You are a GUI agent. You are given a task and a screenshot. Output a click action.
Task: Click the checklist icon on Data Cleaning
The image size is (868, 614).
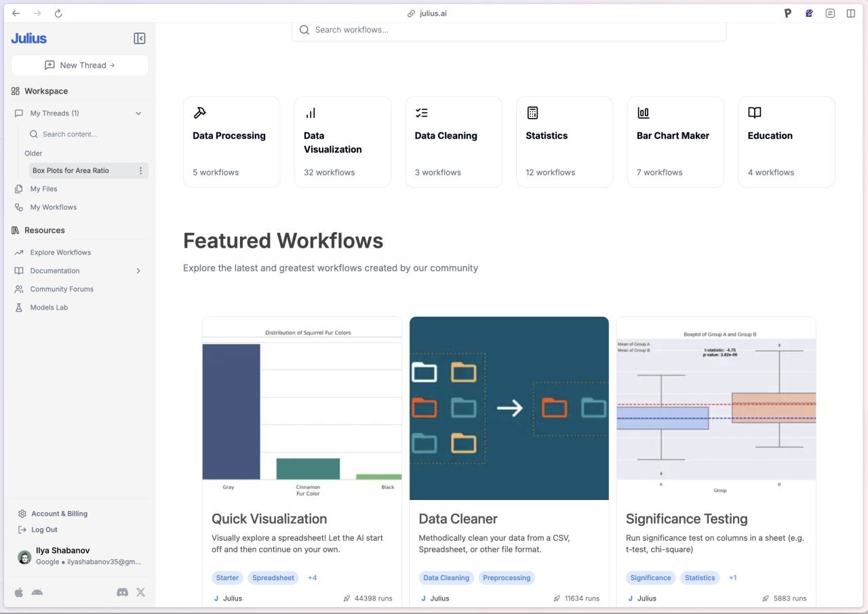[x=422, y=113]
